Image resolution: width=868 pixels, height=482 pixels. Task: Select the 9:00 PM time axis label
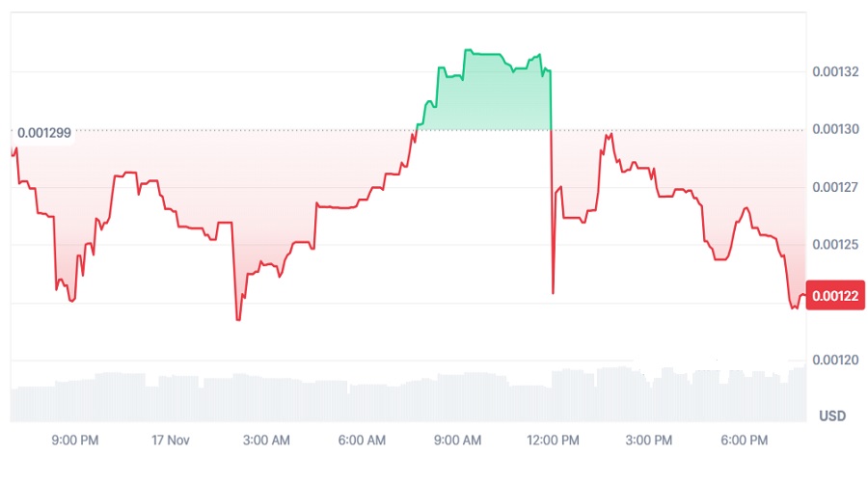(x=75, y=441)
